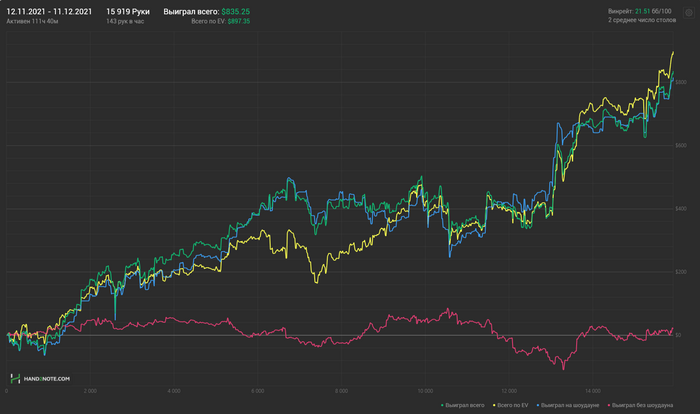Screen dimensions: 700x414
Task: Toggle the 'Выиграл всего' legend series
Action: pos(462,406)
